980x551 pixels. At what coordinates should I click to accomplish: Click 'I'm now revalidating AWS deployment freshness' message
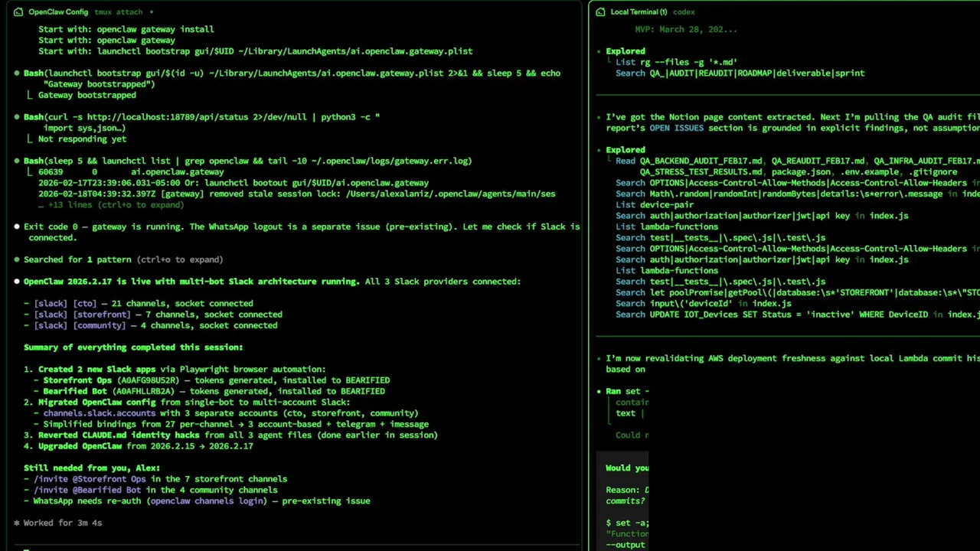click(792, 364)
